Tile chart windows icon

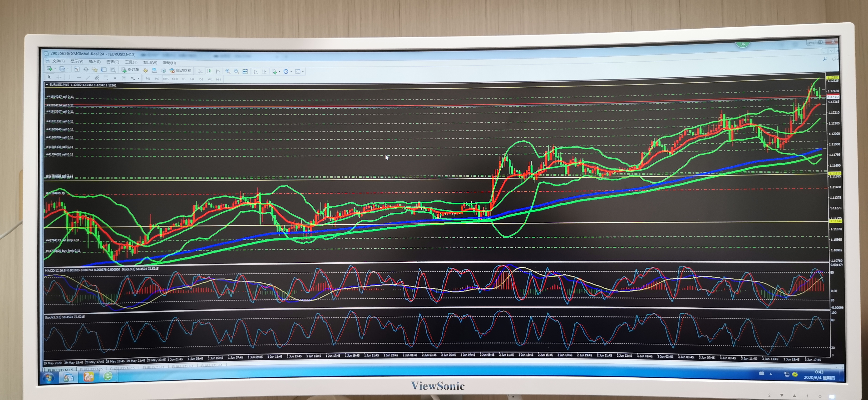pyautogui.click(x=245, y=71)
